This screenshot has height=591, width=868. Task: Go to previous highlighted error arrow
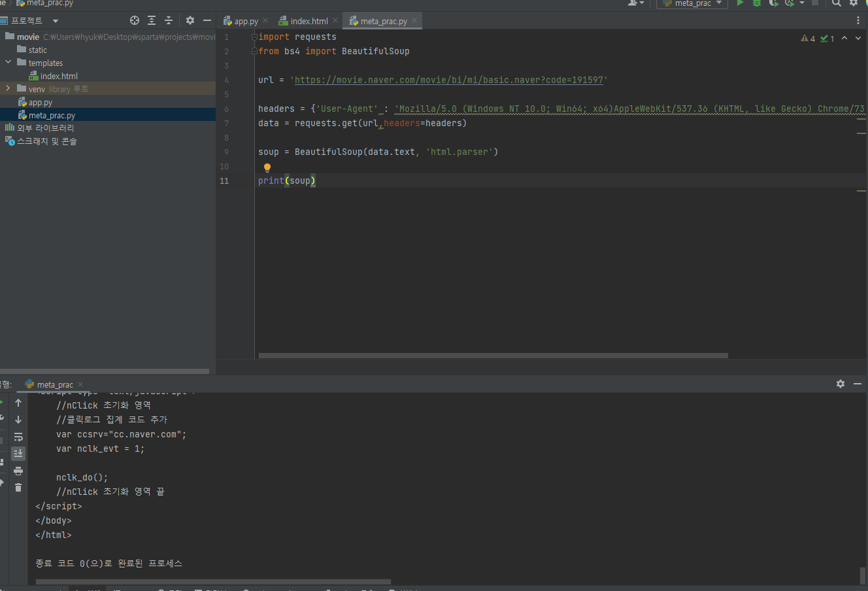(x=844, y=38)
